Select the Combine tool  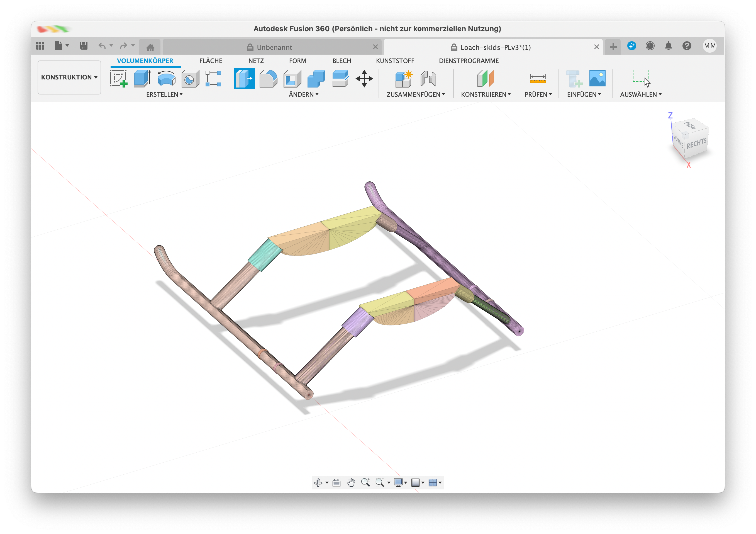316,78
